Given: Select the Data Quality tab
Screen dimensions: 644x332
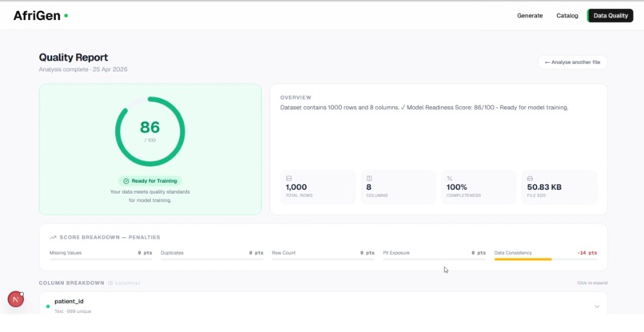Looking at the screenshot, I should click(x=610, y=16).
